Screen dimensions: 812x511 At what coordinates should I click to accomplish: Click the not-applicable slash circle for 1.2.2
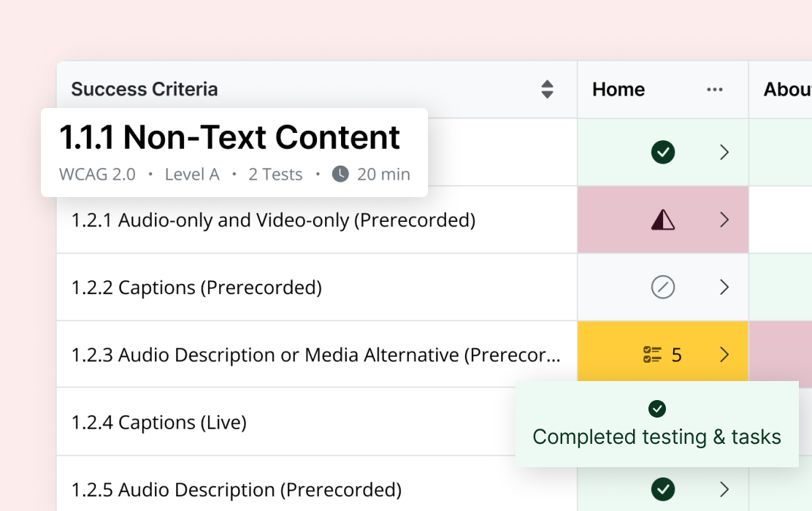click(663, 288)
